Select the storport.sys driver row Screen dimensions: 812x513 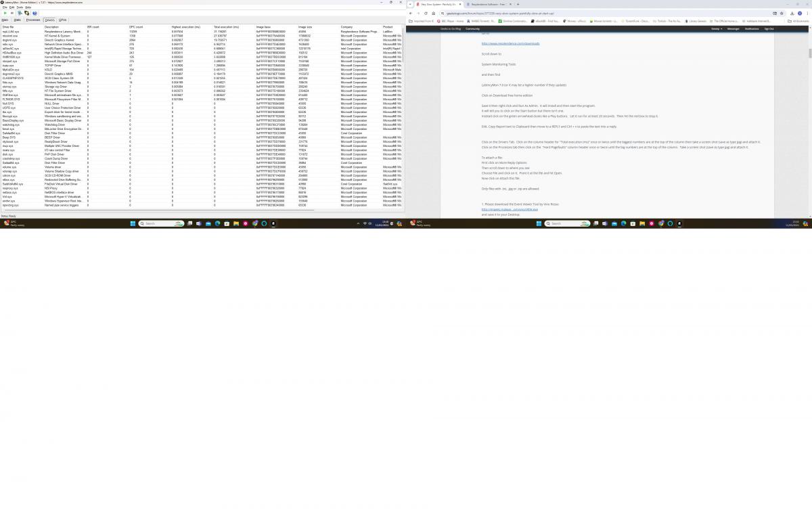click(x=202, y=61)
